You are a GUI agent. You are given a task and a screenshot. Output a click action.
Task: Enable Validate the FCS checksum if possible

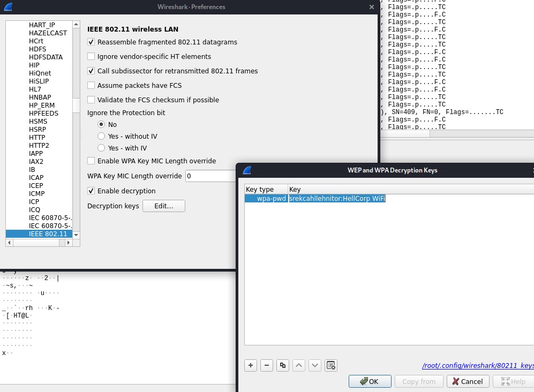(91, 100)
